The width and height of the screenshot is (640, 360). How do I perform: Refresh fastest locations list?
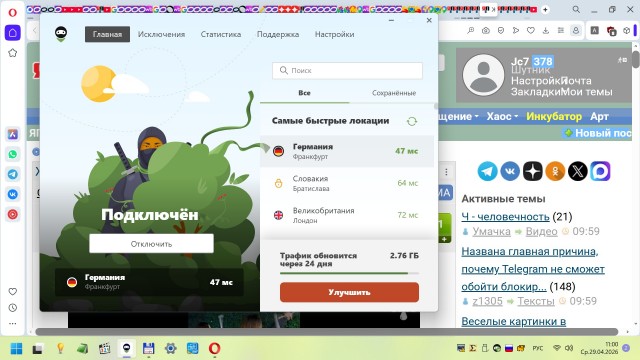[x=412, y=121]
